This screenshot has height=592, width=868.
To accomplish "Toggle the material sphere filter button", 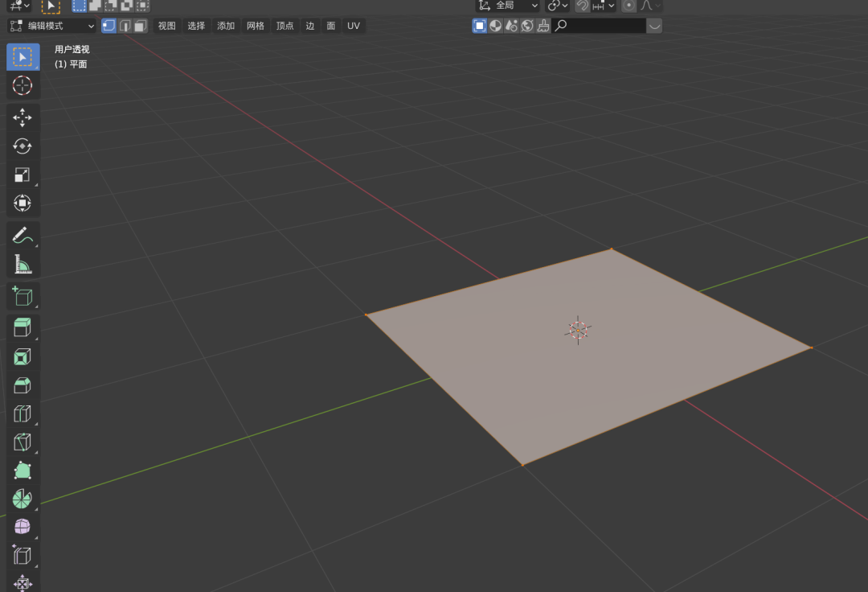I will click(x=495, y=26).
